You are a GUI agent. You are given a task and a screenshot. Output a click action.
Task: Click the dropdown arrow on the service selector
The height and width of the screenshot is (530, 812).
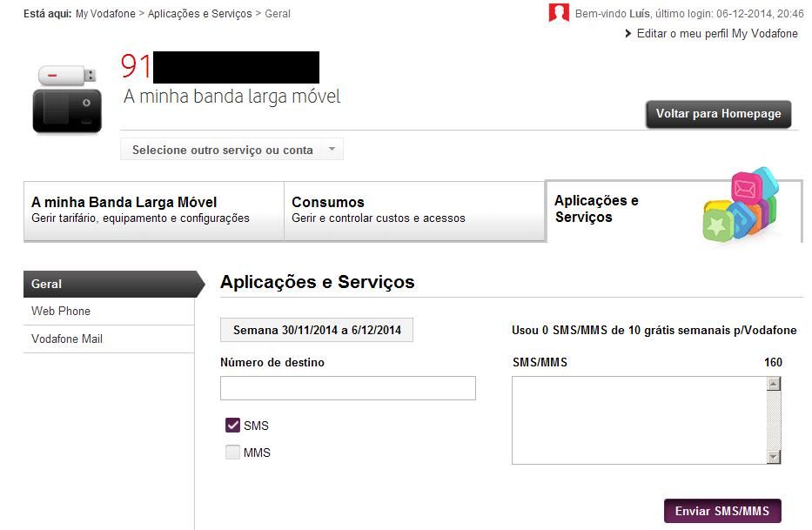332,149
